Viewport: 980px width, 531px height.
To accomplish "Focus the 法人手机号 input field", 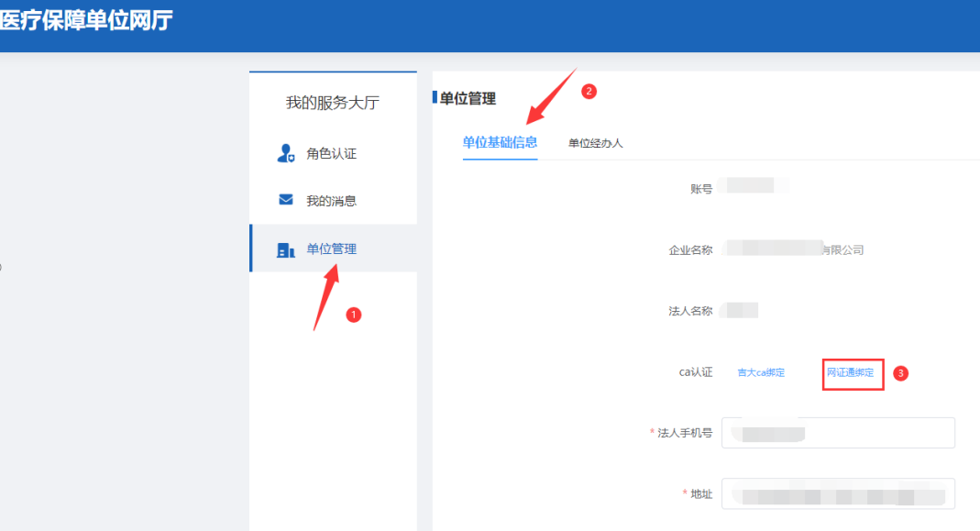I will coord(838,433).
